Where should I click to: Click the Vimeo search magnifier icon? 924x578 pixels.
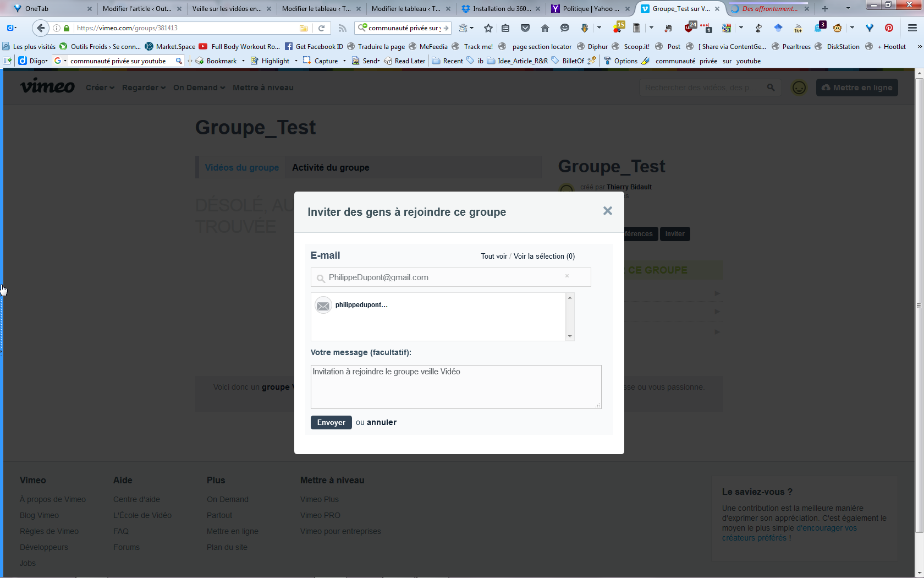tap(771, 88)
